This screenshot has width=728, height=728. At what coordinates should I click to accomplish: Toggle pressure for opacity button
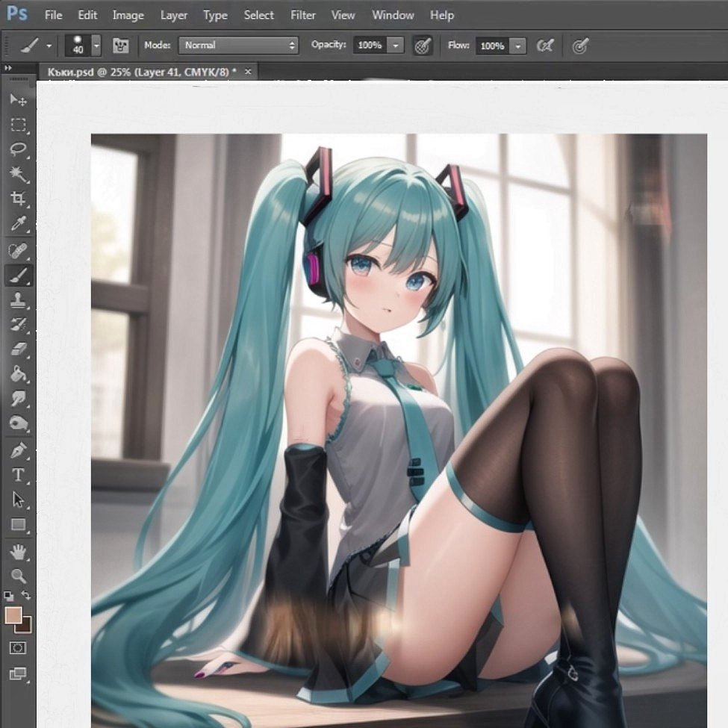click(x=423, y=46)
